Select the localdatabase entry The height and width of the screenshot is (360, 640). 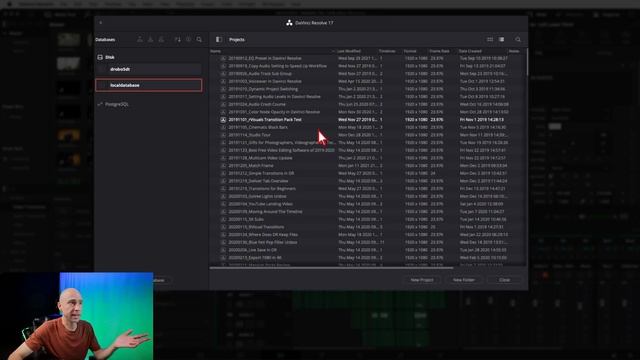[x=149, y=85]
